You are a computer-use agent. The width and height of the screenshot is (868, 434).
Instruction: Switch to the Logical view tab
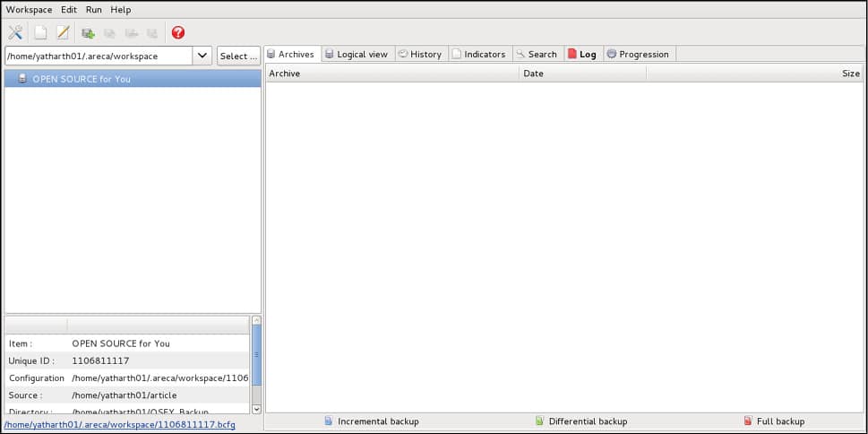tap(358, 54)
